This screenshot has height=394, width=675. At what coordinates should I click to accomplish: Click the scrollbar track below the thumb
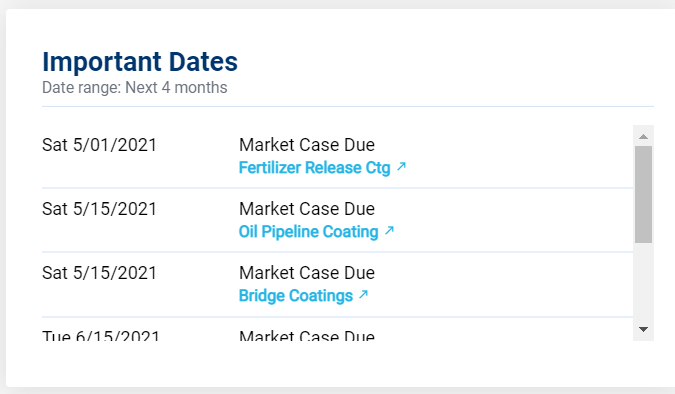pyautogui.click(x=644, y=281)
